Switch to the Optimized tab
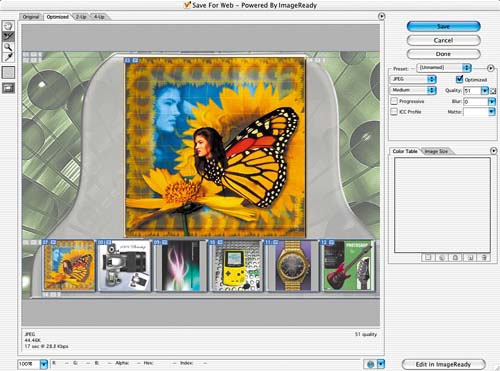The image size is (500, 371). click(x=57, y=17)
